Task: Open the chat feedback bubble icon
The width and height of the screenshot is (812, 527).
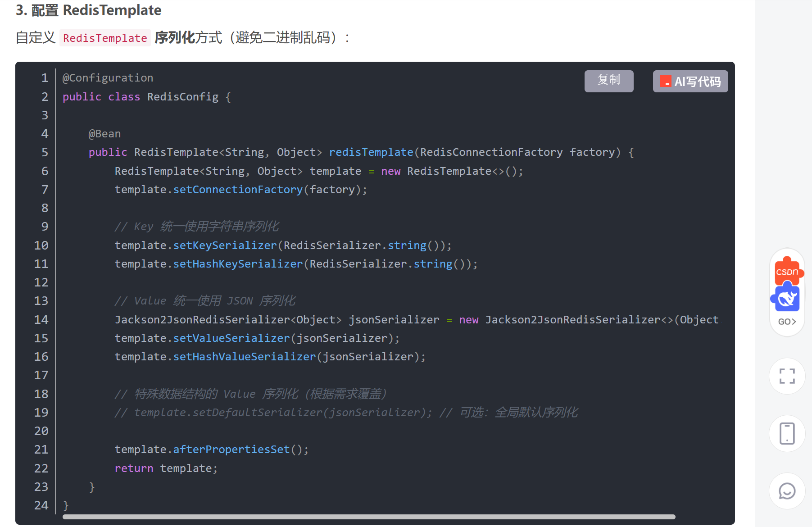Action: coord(787,491)
